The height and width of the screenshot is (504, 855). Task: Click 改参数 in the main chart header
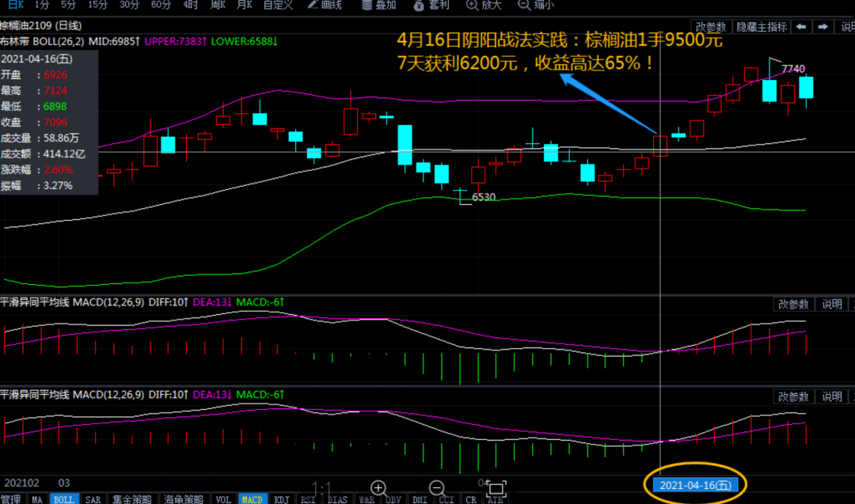(x=710, y=27)
